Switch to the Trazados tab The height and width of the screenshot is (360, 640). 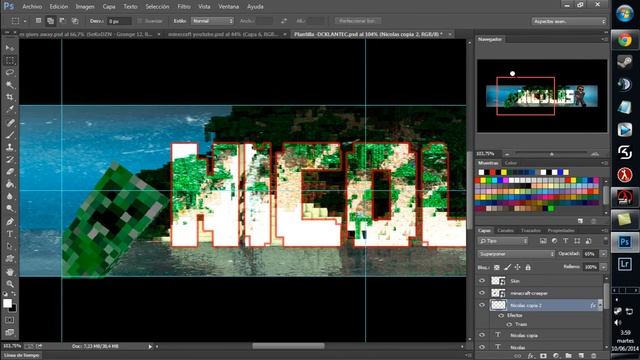(531, 231)
